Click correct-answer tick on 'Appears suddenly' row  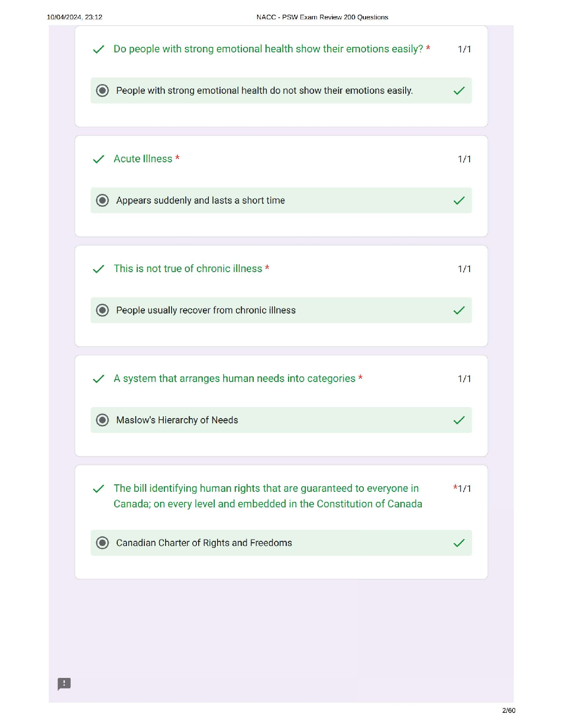459,201
